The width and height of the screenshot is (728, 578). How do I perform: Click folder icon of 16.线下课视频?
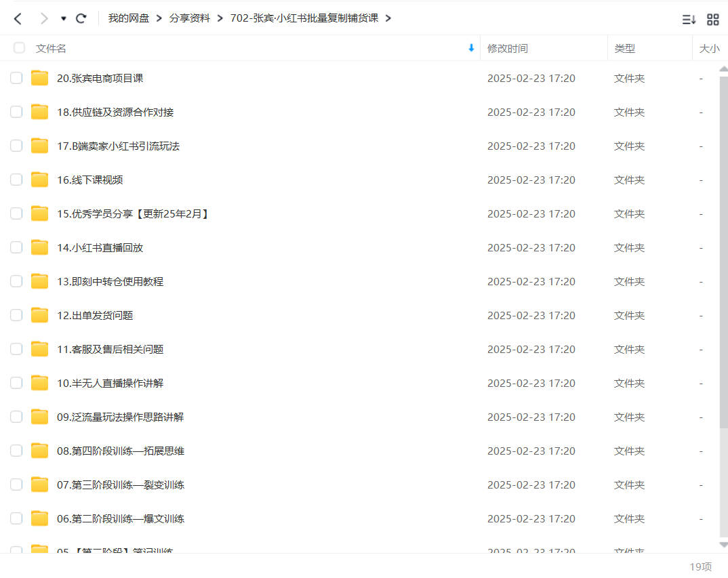pos(39,180)
